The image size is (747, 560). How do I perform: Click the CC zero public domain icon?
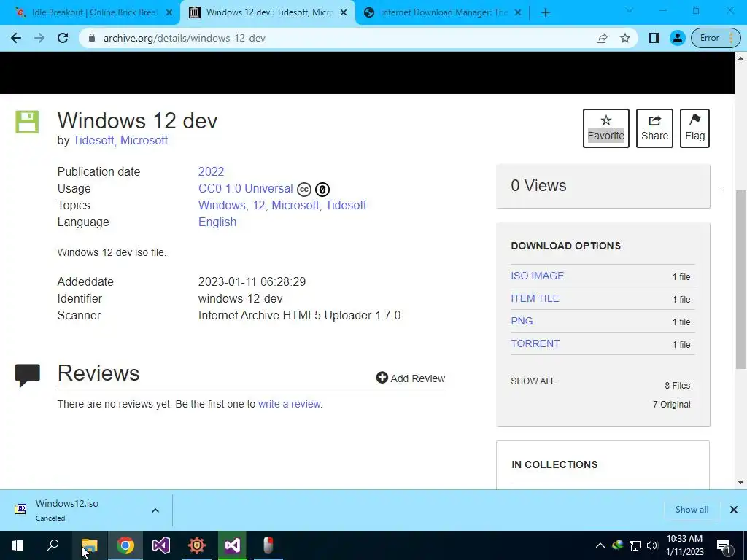coord(322,190)
